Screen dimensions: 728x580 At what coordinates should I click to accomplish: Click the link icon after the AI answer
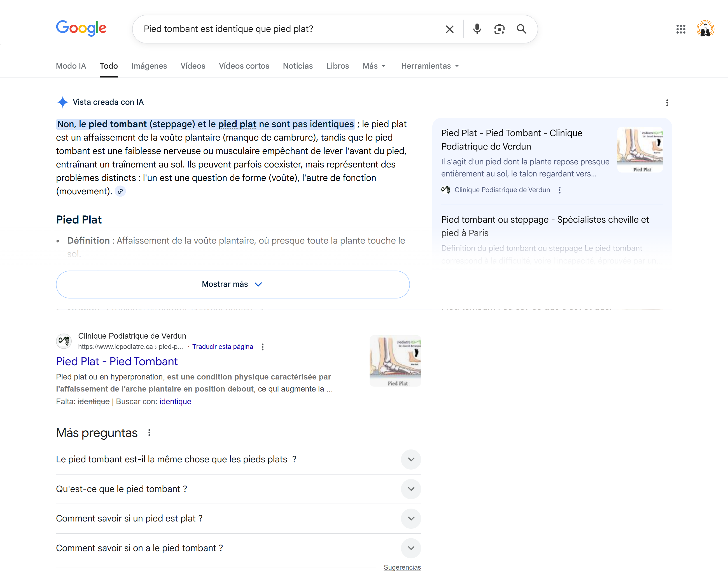(120, 191)
